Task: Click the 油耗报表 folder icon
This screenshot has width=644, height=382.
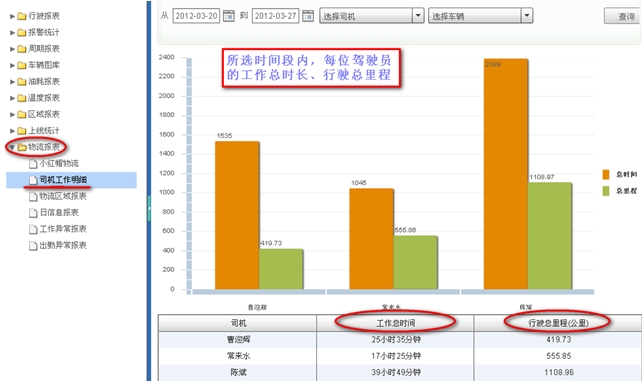Action: coord(22,82)
